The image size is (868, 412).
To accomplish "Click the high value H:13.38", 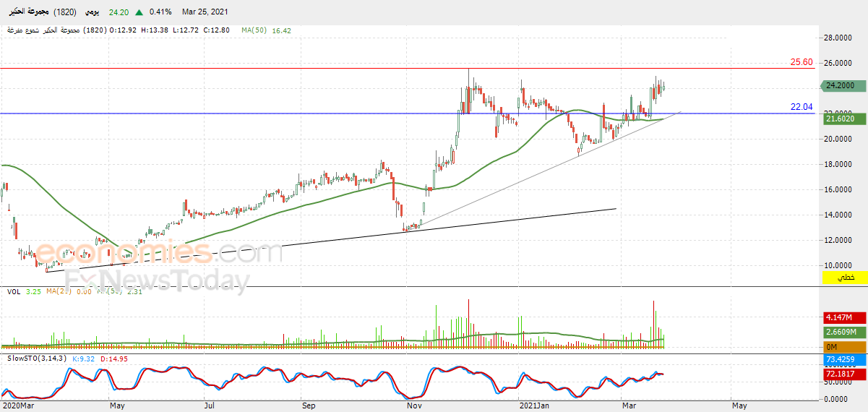I will coord(154,31).
